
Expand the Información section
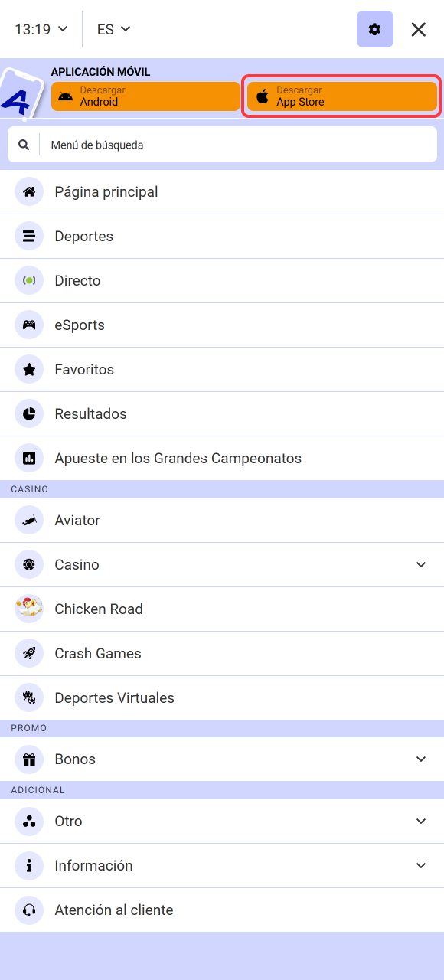pyautogui.click(x=420, y=865)
